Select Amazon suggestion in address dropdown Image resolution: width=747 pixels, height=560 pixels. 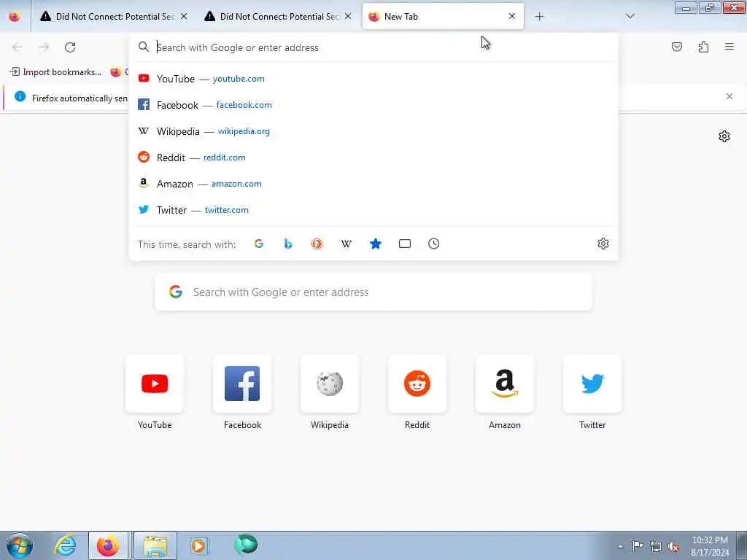coord(373,183)
